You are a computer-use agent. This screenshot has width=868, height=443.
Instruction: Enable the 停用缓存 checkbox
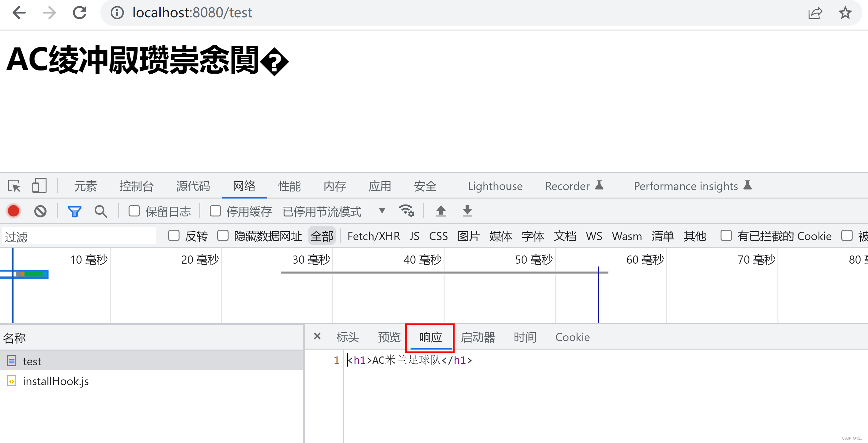215,211
